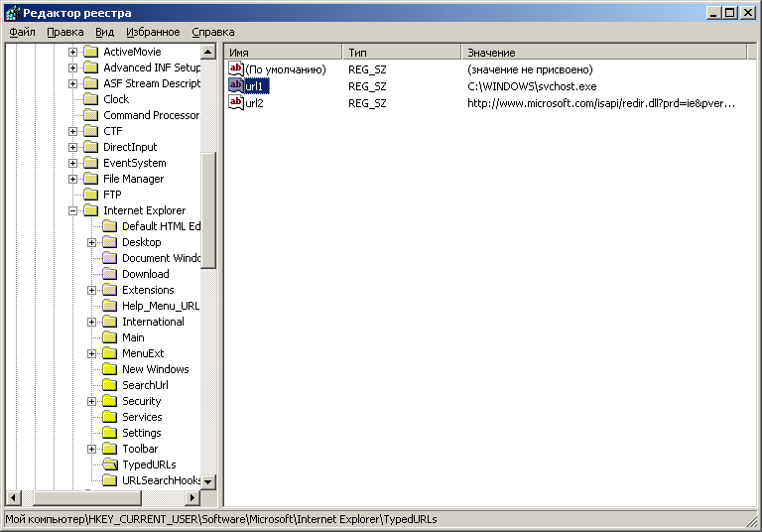
Task: Select the File Manager key label
Action: point(134,179)
